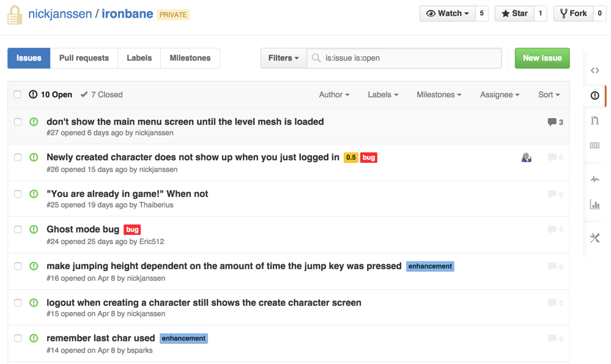Image resolution: width=611 pixels, height=364 pixels.
Task: Open the Filters dropdown
Action: click(x=284, y=58)
